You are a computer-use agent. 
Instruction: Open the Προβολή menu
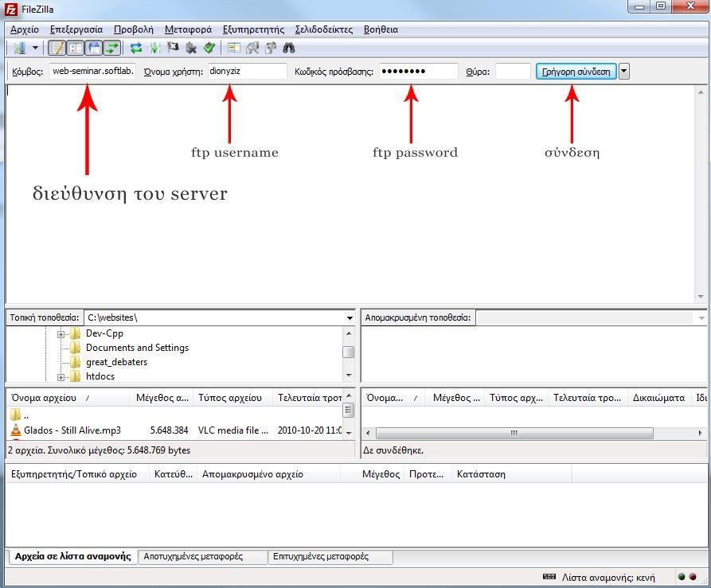point(133,29)
